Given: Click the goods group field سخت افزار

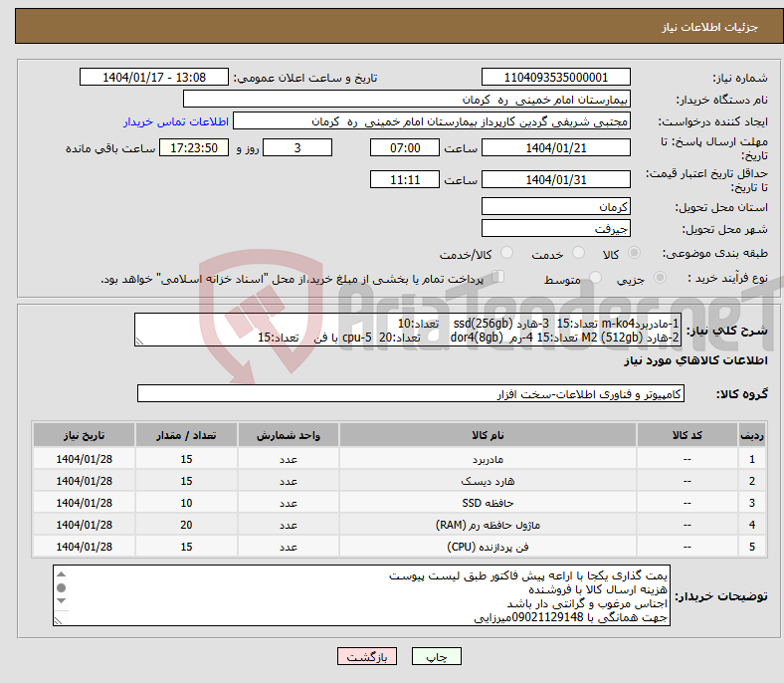Looking at the screenshot, I should point(411,394).
